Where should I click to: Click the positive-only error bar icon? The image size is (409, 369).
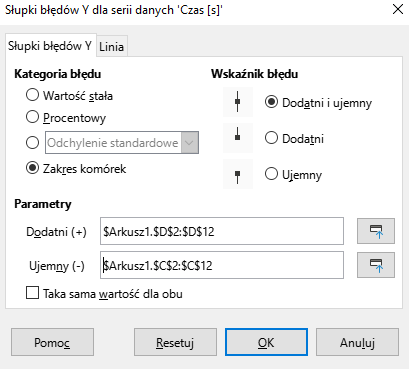click(x=238, y=138)
